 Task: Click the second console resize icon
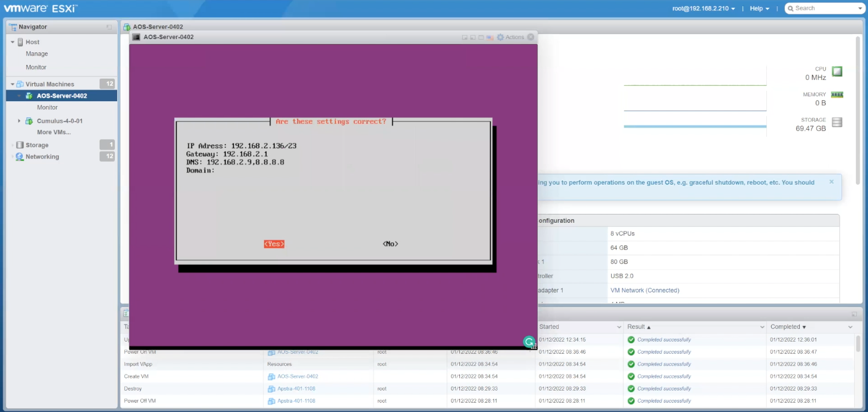coord(473,37)
